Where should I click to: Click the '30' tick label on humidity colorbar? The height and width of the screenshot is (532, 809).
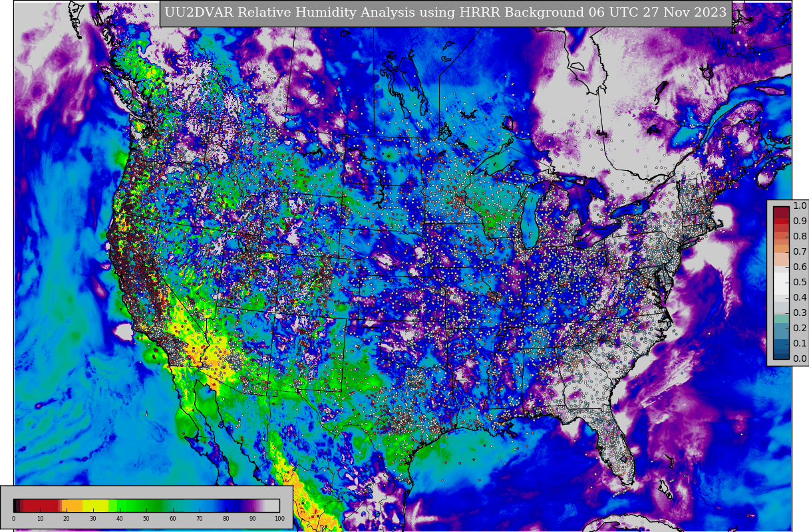tap(93, 518)
